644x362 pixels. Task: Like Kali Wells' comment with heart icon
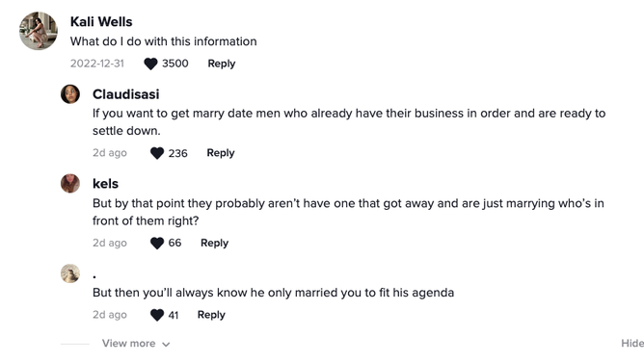[x=150, y=64]
